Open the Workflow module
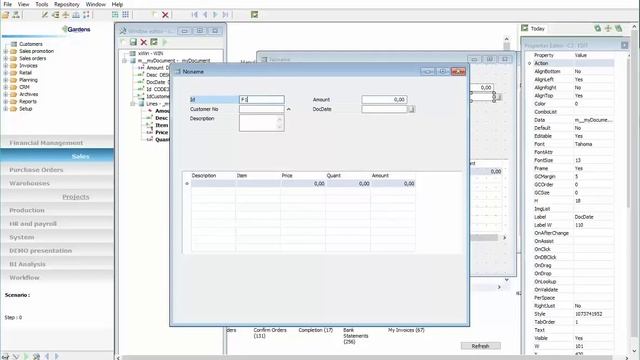The height and width of the screenshot is (360, 640). click(x=57, y=278)
